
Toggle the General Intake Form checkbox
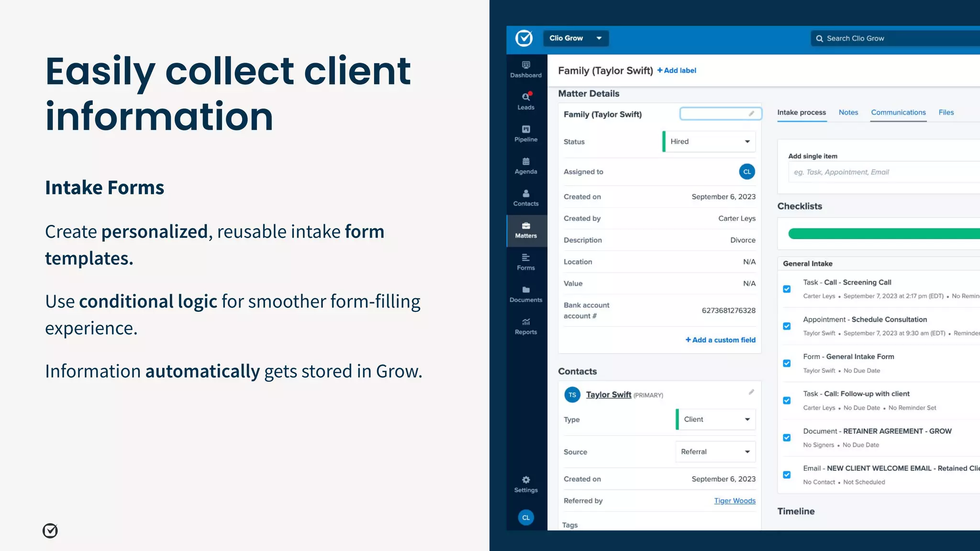787,363
